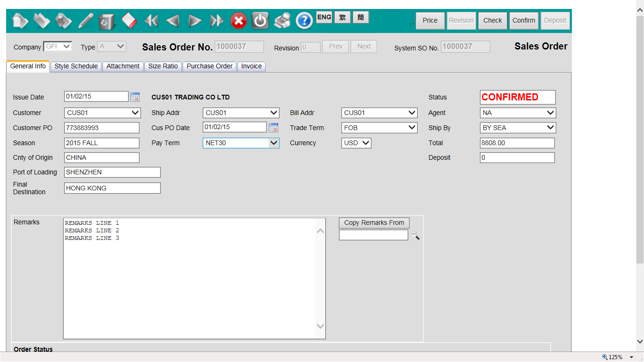The width and height of the screenshot is (644, 362).
Task: Switch to the Invoice tab
Action: click(x=251, y=66)
